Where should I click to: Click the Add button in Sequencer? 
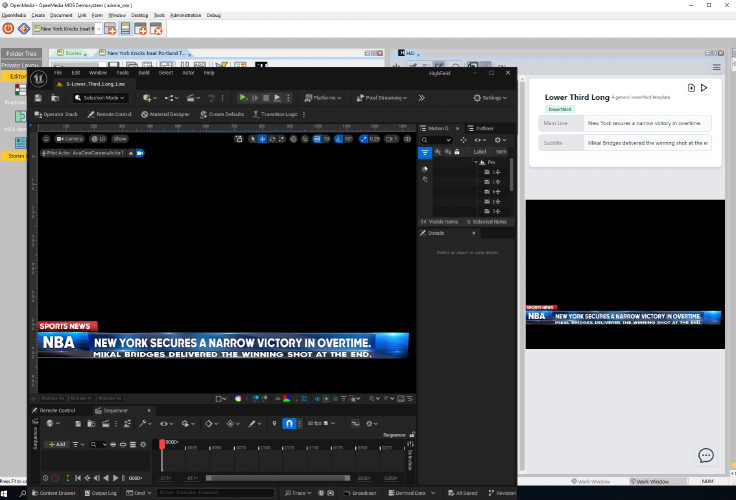(x=56, y=444)
